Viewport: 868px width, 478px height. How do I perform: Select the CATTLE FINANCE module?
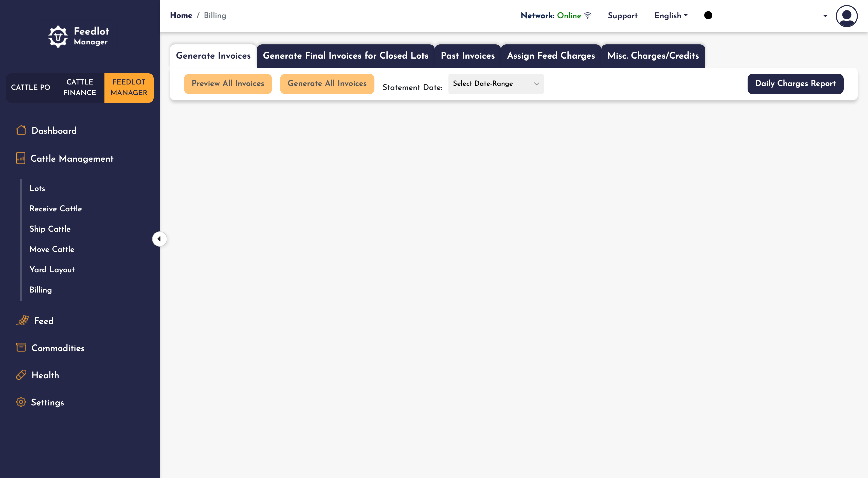tap(80, 87)
